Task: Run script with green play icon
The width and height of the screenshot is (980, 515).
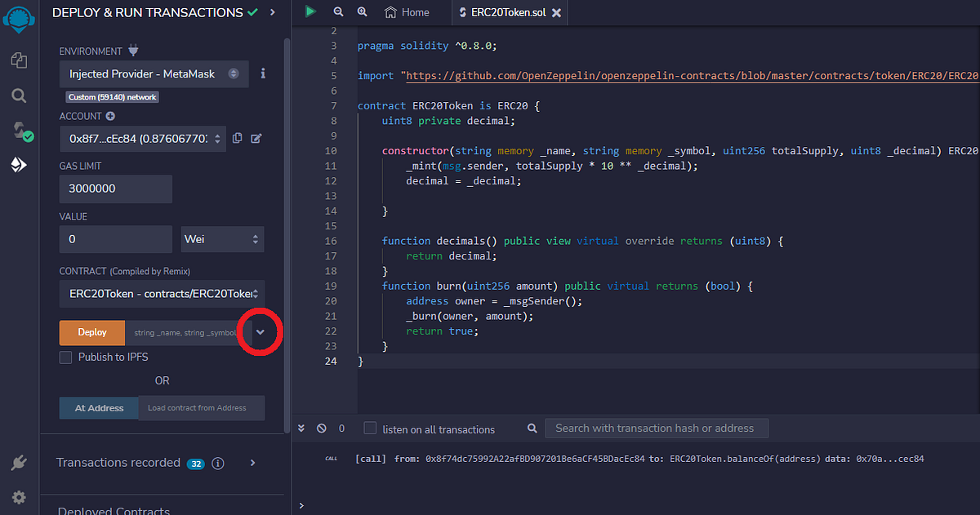Action: [310, 11]
